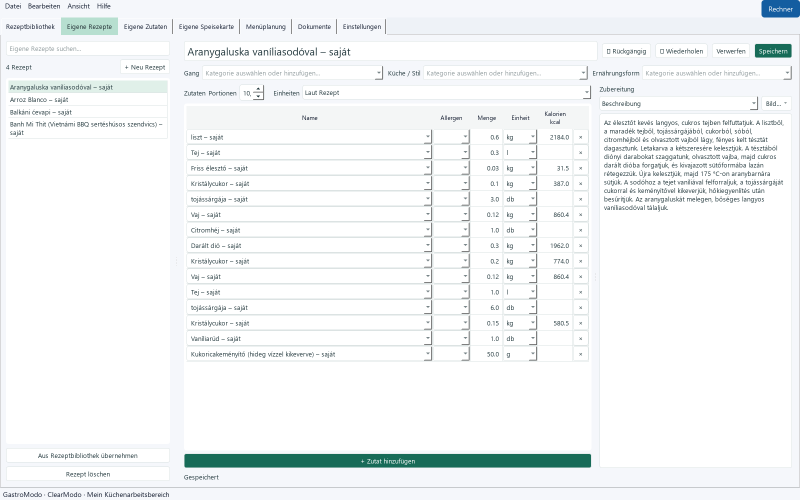The image size is (800, 500).
Task: Remove the Citromhéj – saját ingredient
Action: (580, 230)
